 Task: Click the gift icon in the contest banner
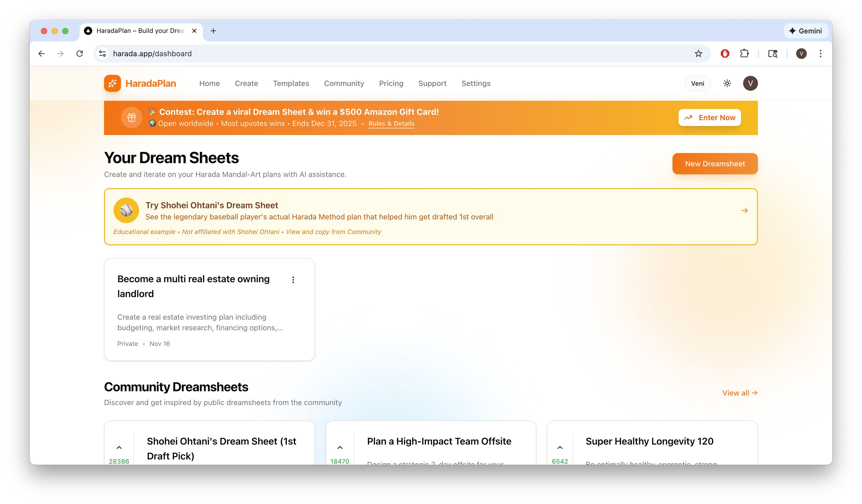point(132,118)
